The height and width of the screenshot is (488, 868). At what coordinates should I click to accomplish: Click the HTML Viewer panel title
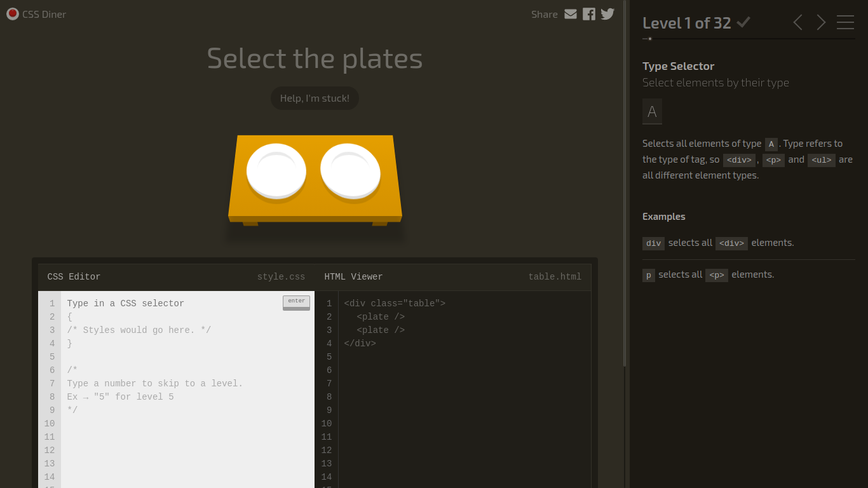(x=353, y=276)
